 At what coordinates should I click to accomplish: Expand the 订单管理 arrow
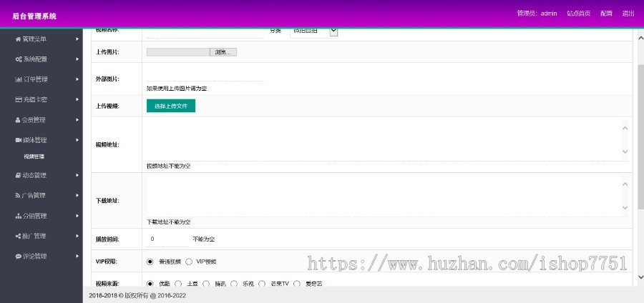pos(77,79)
